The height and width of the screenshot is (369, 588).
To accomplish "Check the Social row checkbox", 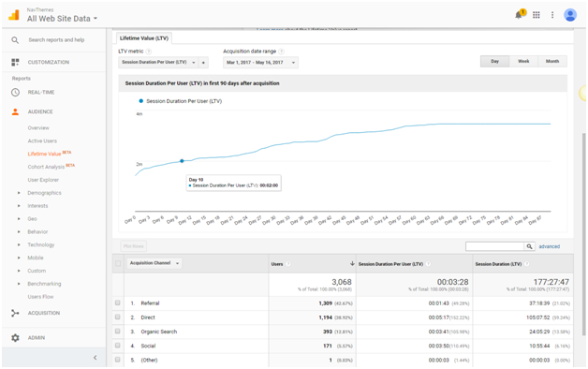I will [118, 346].
